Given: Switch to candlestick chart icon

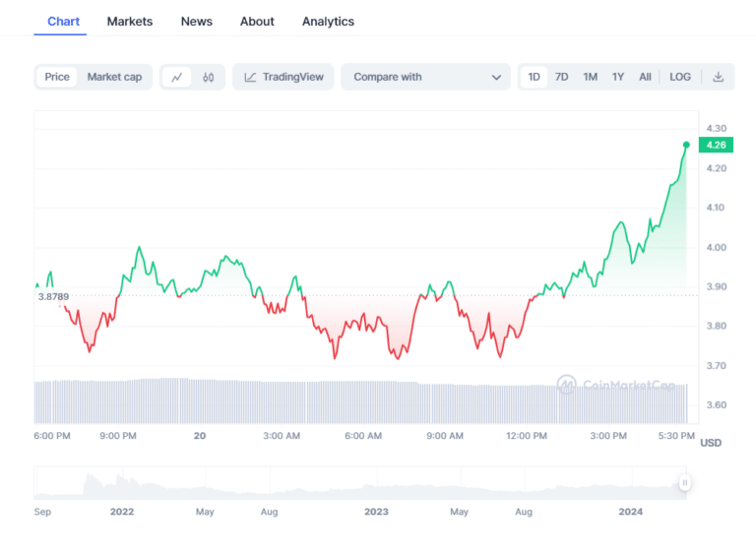Looking at the screenshot, I should tap(208, 77).
